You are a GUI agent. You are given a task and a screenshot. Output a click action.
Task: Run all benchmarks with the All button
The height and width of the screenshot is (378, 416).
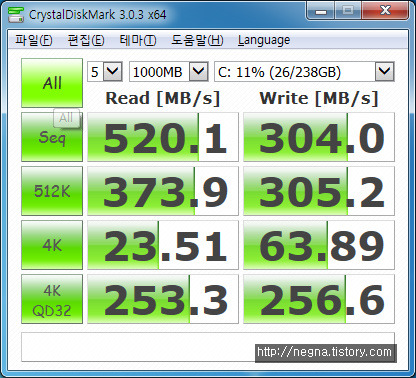pos(52,83)
